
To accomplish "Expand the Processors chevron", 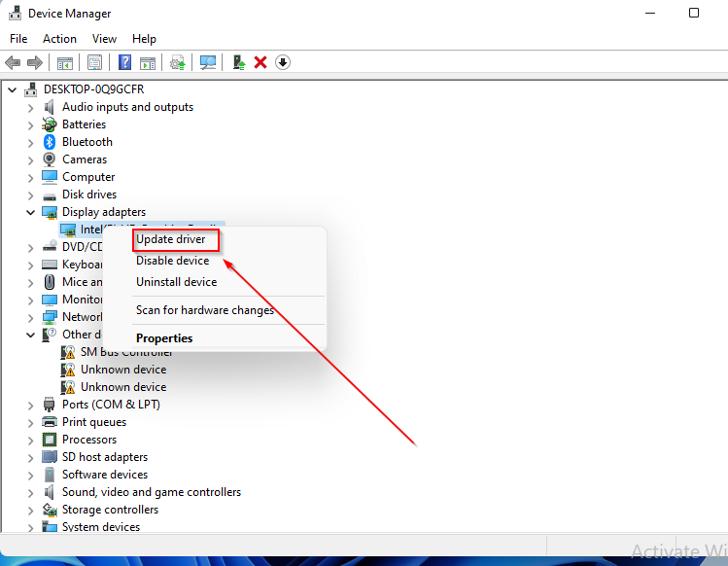I will [31, 441].
